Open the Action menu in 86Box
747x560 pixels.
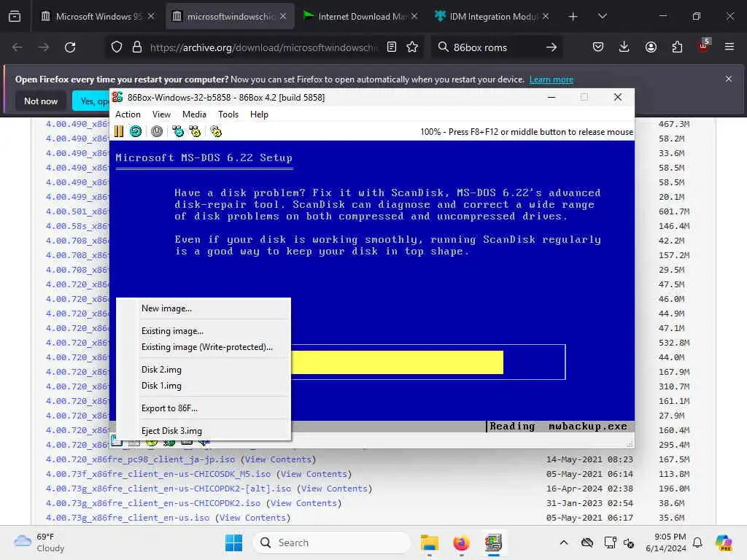pos(128,114)
